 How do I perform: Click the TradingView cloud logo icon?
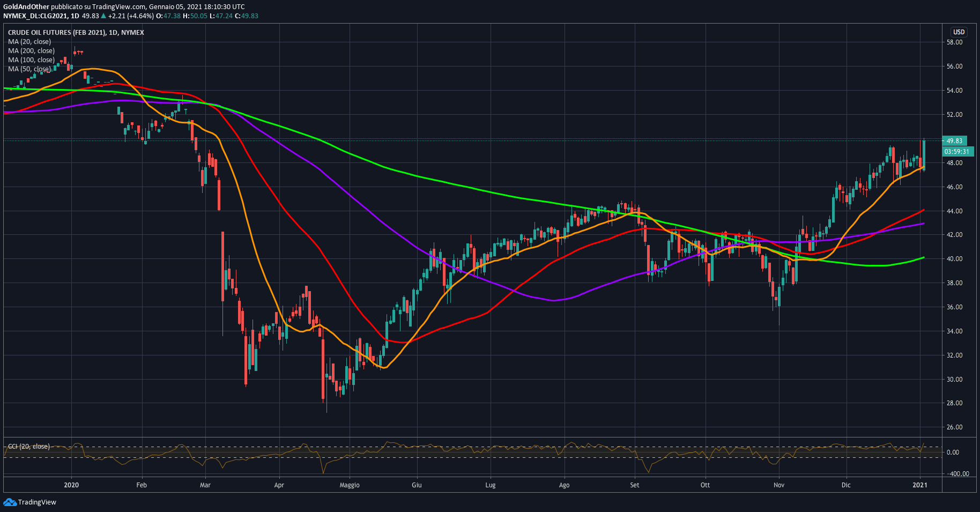10,502
